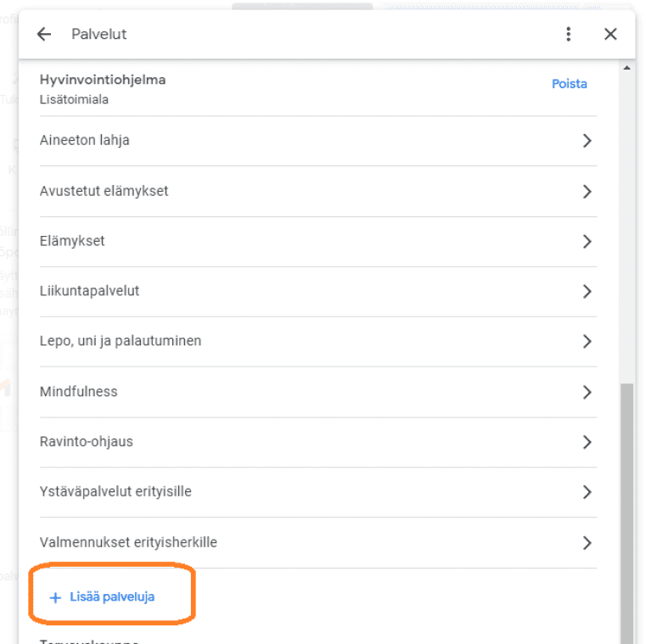Click the Lisää palveluja text link
This screenshot has height=644, width=651.
coord(112,597)
